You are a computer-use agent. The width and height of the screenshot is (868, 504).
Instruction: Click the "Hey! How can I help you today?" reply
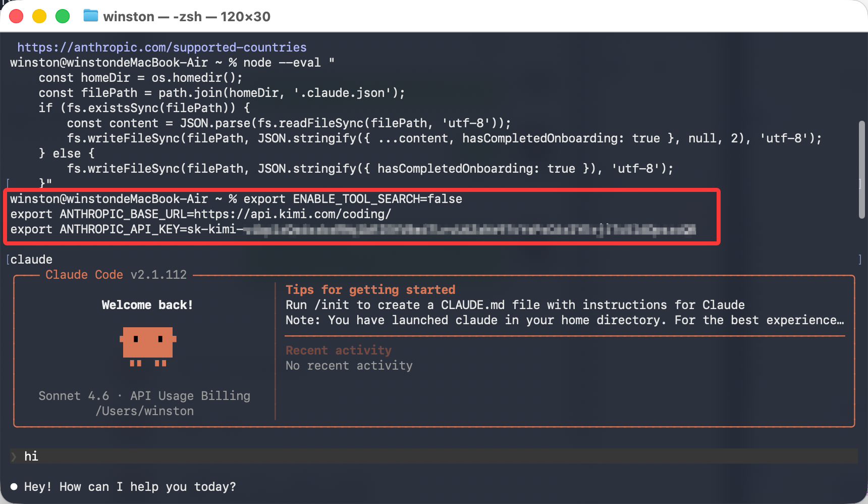130,487
